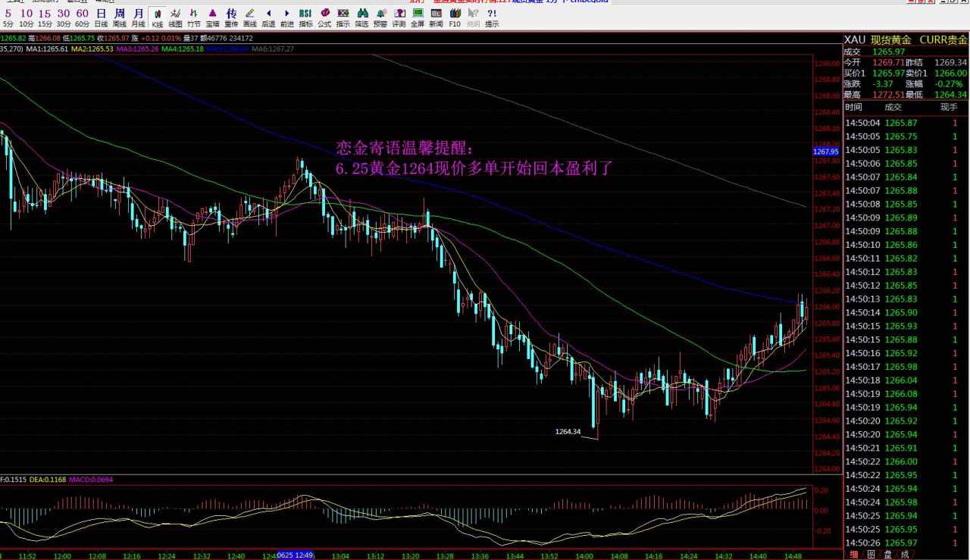970x560 pixels.
Task: Open the 指标 RSI indicator selector
Action: [305, 17]
